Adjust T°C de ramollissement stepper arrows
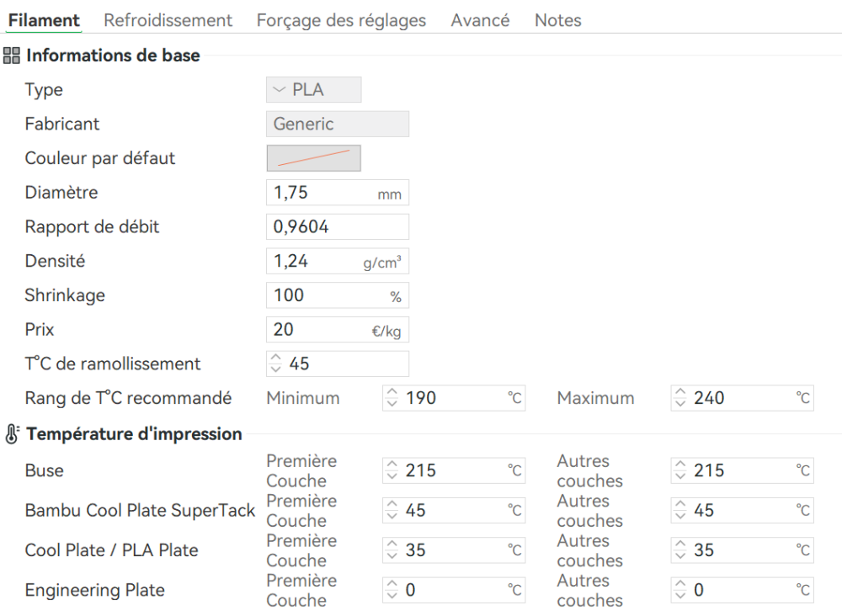Image resolution: width=842 pixels, height=616 pixels. point(274,364)
